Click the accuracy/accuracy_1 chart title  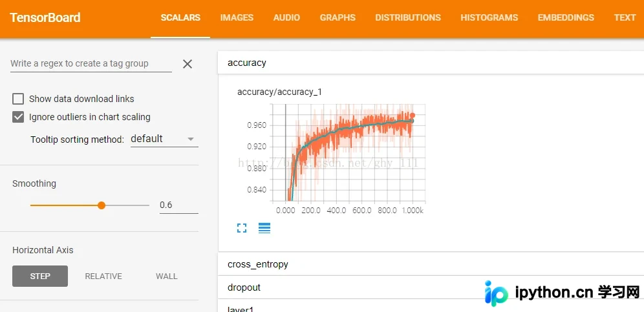tap(280, 92)
